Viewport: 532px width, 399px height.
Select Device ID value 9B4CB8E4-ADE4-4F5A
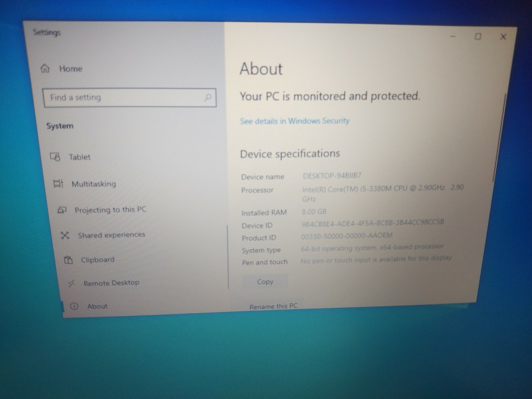(372, 223)
